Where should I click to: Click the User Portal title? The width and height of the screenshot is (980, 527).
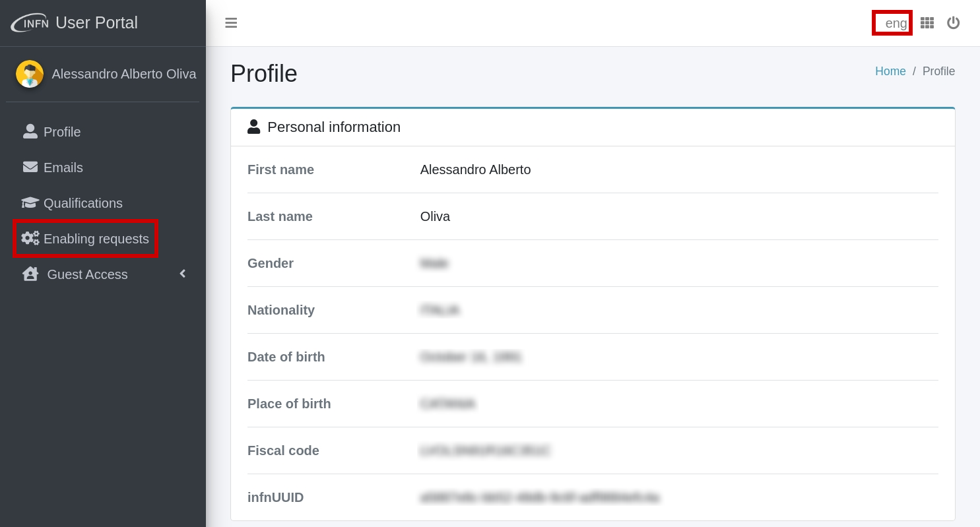pyautogui.click(x=96, y=23)
